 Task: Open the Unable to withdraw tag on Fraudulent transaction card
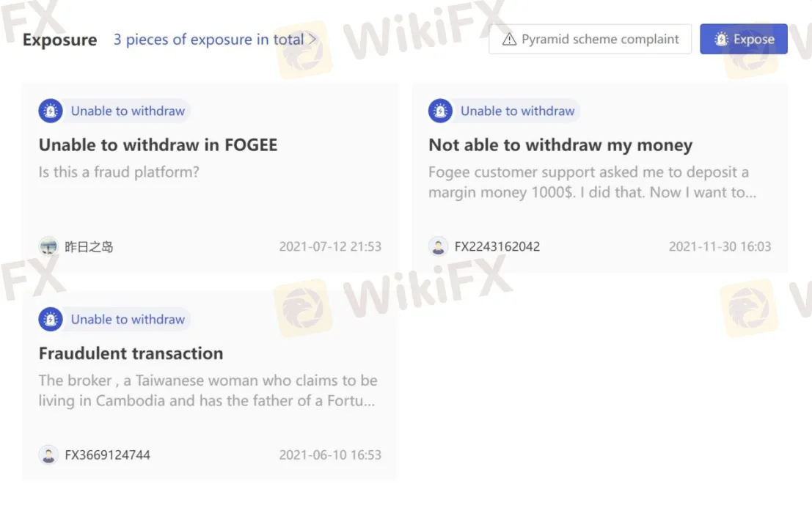pos(113,319)
